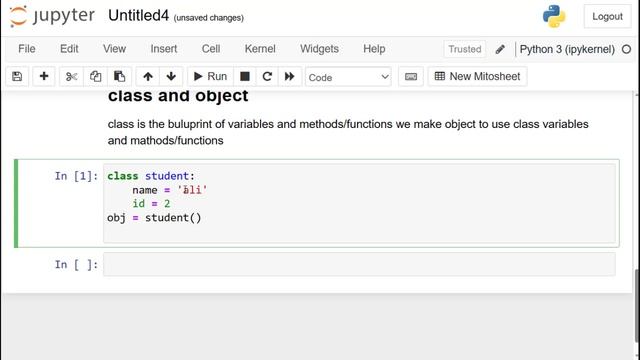
Task: Open cell type Code dropdown
Action: coord(348,77)
